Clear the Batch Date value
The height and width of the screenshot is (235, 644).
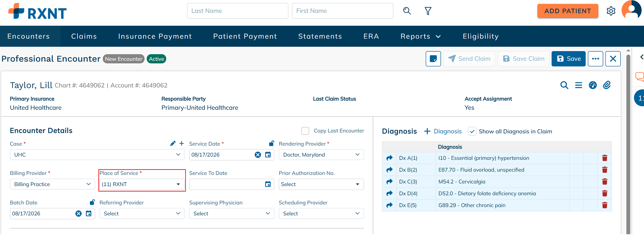78,214
